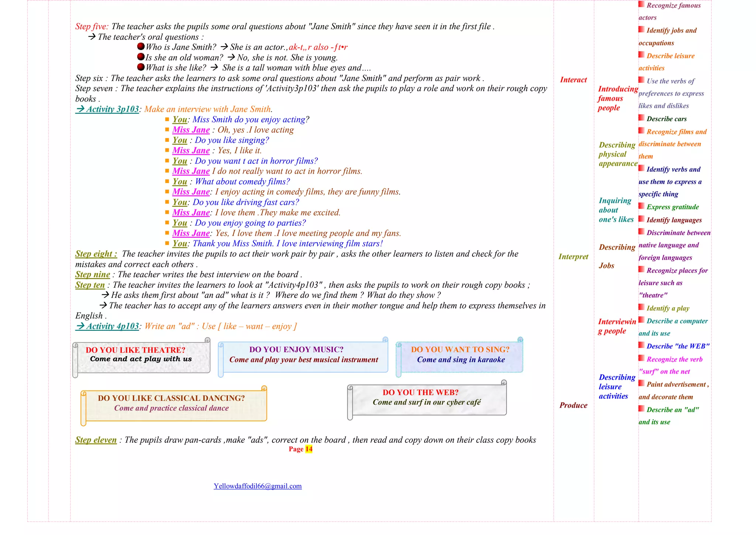Click the Step ten underlined label
The width and height of the screenshot is (756, 535).
click(x=90, y=285)
